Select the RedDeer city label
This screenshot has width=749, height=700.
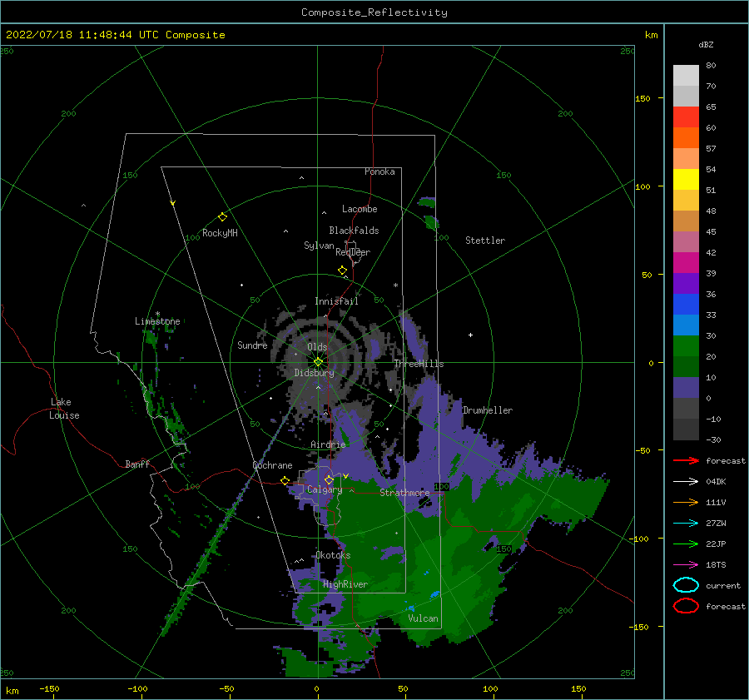point(353,252)
